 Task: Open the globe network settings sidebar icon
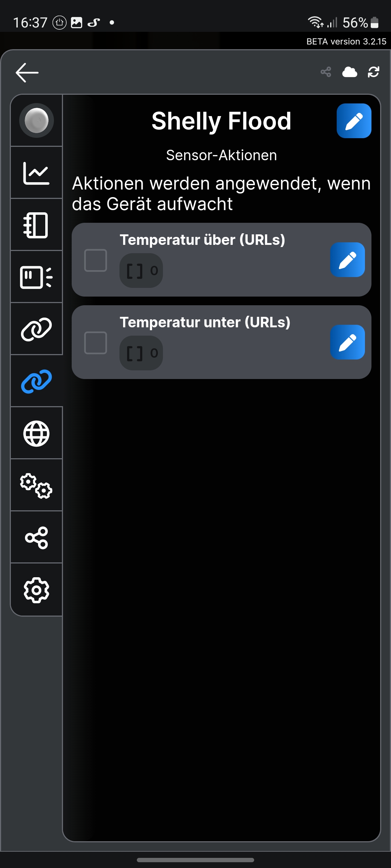(x=36, y=433)
